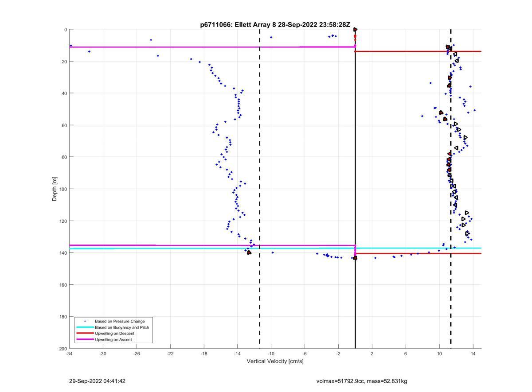Screen dimensions: 532x392
Task: Click legend entry 'Based on Pressure Change'
Action: 120,321
